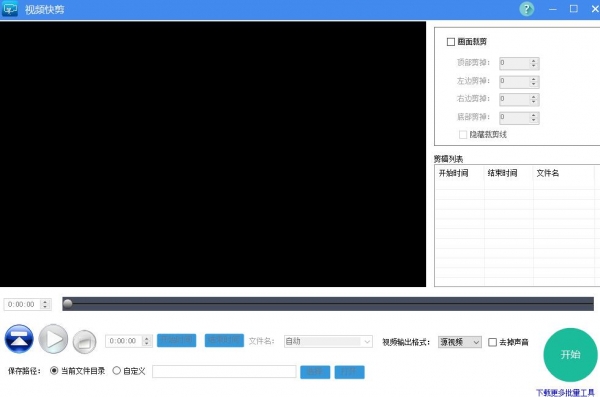This screenshot has height=397, width=600.
Task: Click the 结束时间 blue button
Action: [x=224, y=340]
